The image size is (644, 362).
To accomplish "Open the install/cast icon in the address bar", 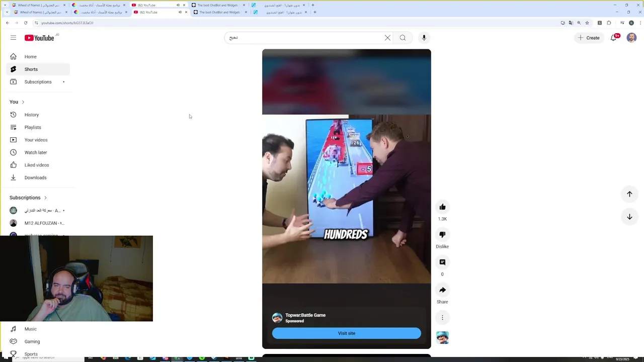I will pos(562,23).
